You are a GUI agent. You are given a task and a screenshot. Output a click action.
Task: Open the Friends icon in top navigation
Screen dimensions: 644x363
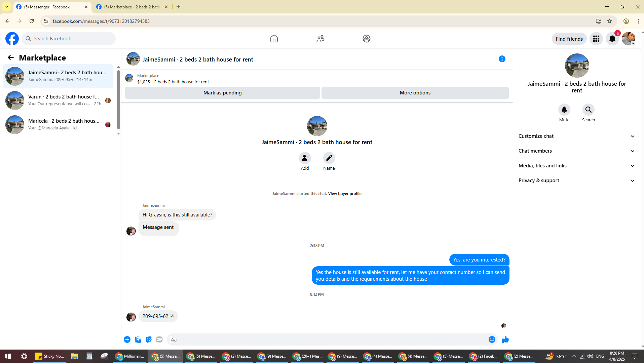click(x=320, y=39)
